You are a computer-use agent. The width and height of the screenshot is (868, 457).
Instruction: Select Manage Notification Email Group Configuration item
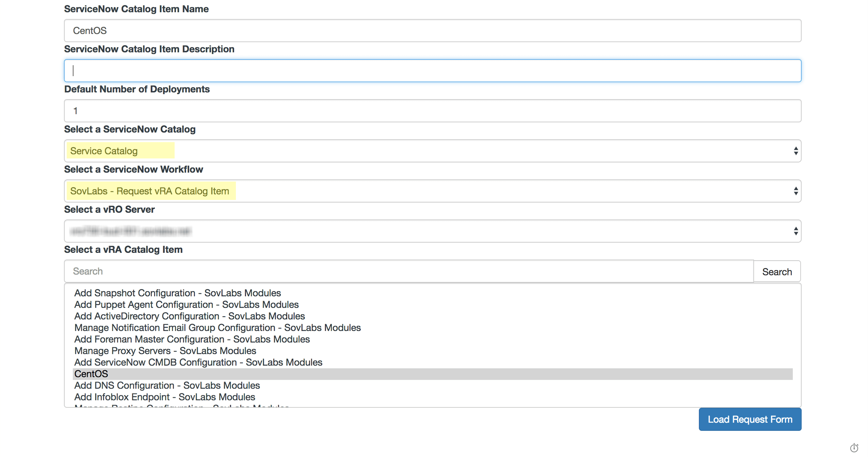click(217, 327)
